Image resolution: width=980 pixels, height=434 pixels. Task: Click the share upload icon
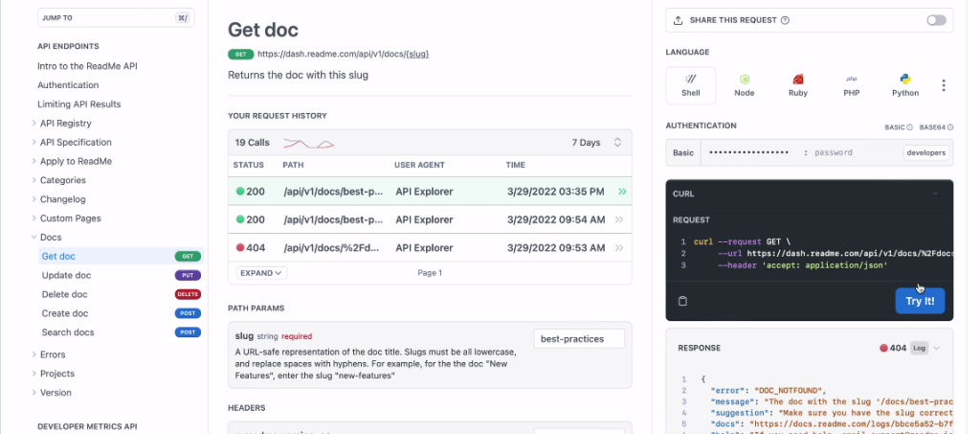[679, 20]
